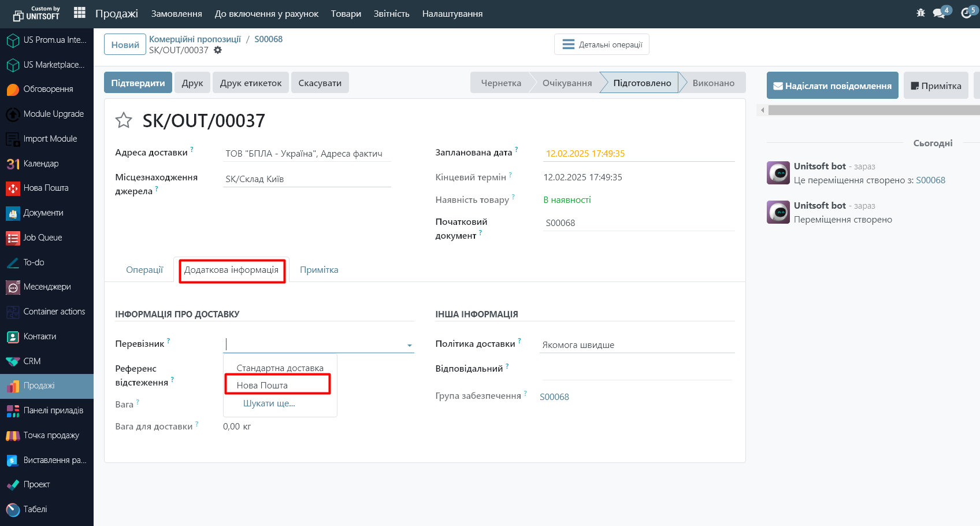Open the Звітність menu
Image resolution: width=980 pixels, height=526 pixels.
coord(391,14)
